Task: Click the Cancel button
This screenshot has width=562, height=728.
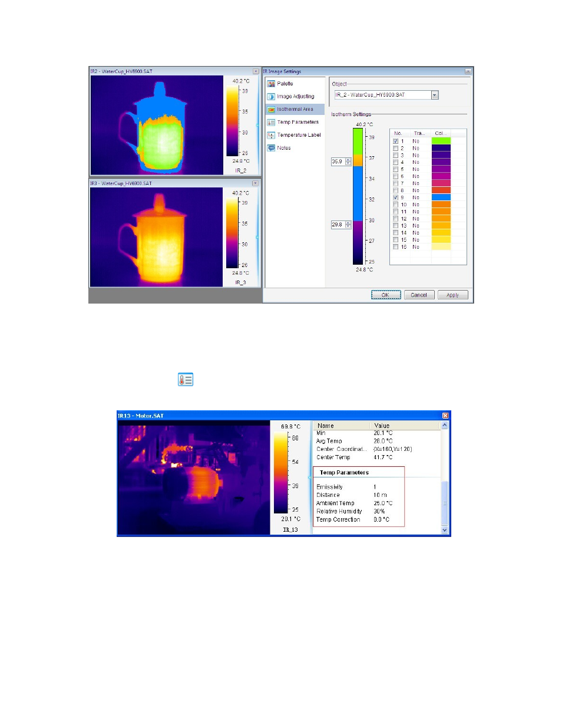Action: point(419,295)
